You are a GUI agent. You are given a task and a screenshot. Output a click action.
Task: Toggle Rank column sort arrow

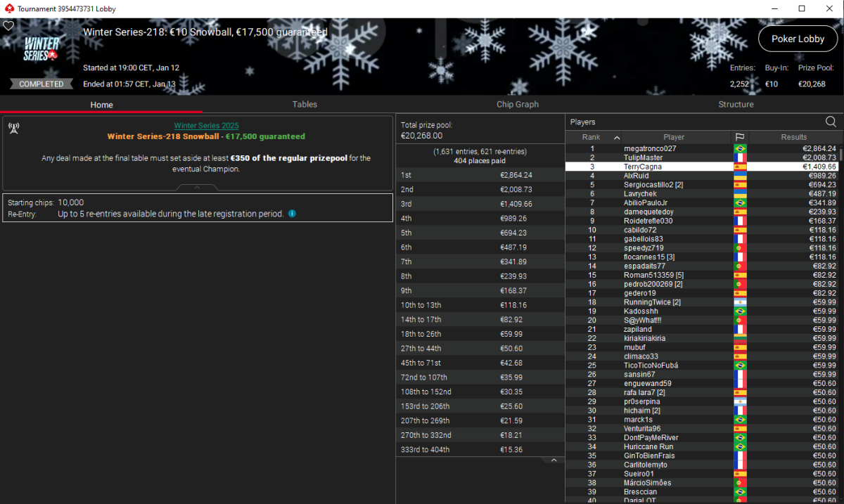pyautogui.click(x=617, y=138)
